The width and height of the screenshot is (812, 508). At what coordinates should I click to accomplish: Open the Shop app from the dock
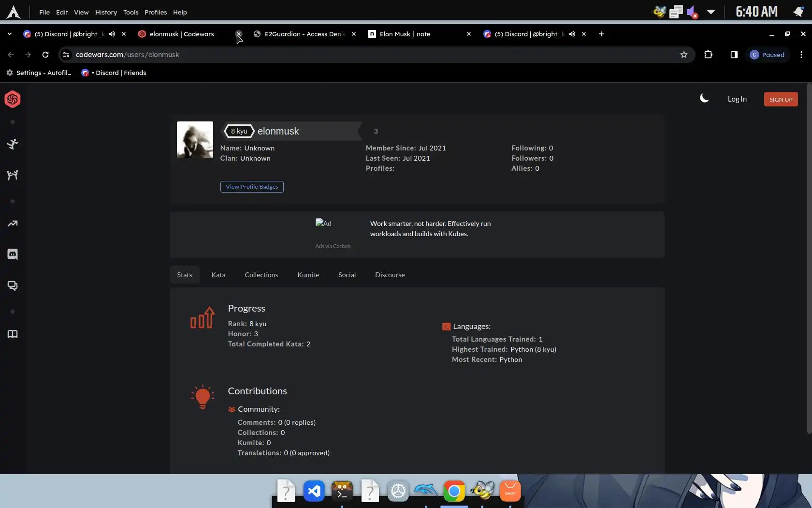tap(510, 492)
